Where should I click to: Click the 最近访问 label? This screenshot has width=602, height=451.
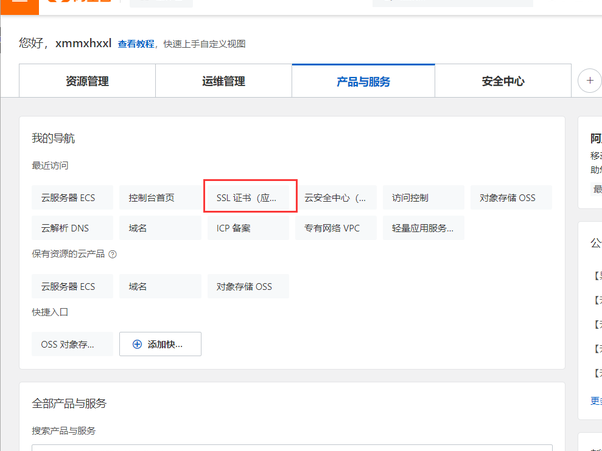50,165
